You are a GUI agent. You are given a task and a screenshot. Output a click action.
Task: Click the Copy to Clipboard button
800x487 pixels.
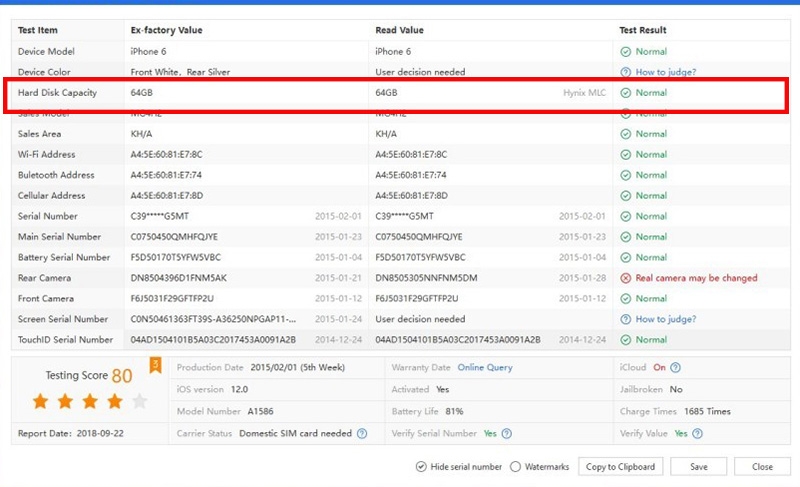tap(620, 467)
